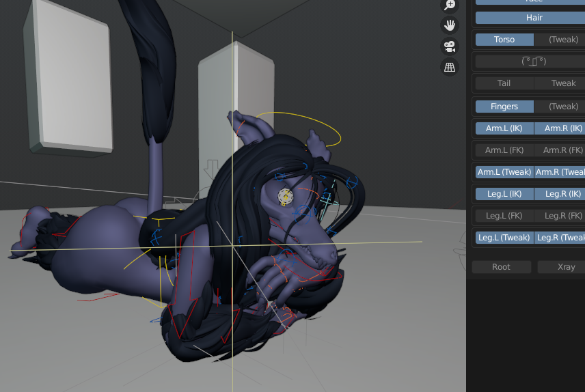Toggle the Arm.L (Tweak) layer
585x392 pixels.
(504, 172)
